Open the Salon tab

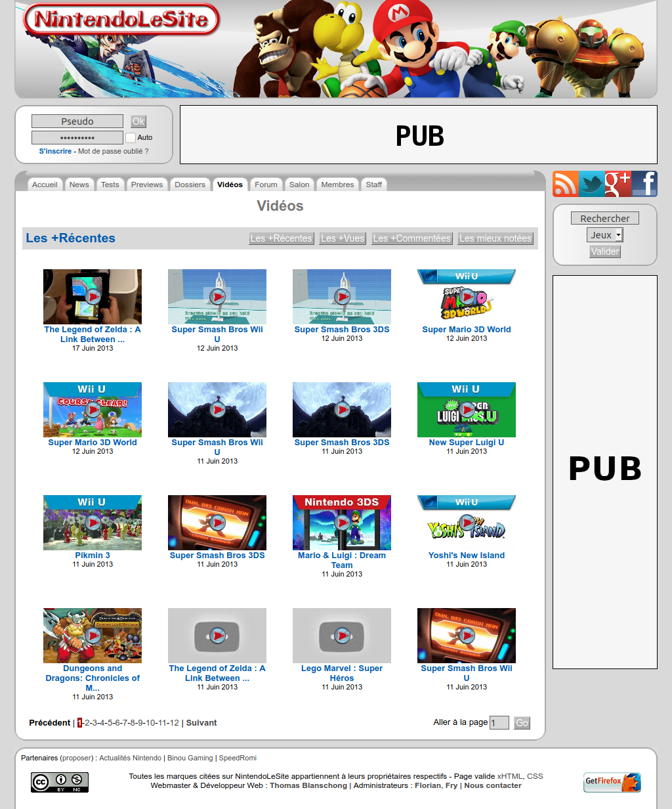(299, 185)
